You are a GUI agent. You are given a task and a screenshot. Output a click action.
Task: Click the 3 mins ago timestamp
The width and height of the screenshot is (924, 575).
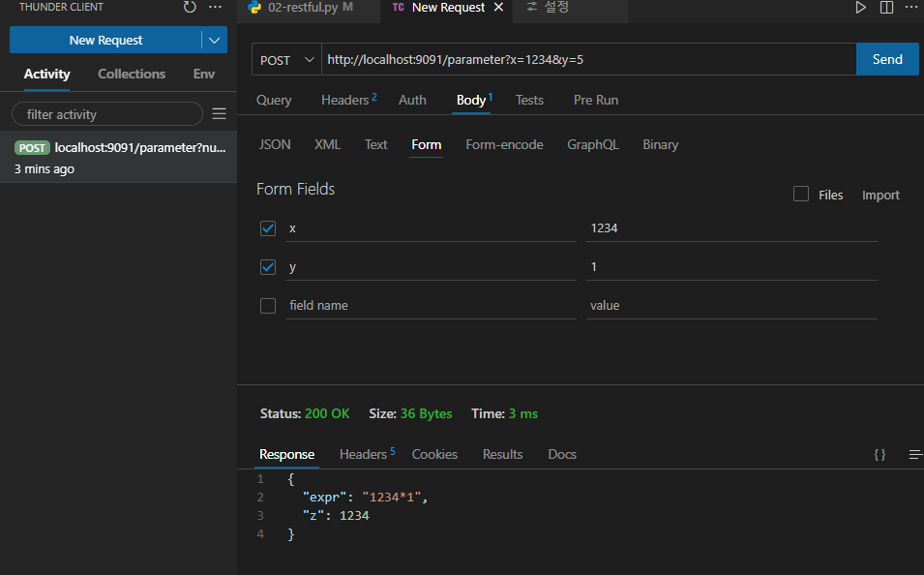point(45,169)
